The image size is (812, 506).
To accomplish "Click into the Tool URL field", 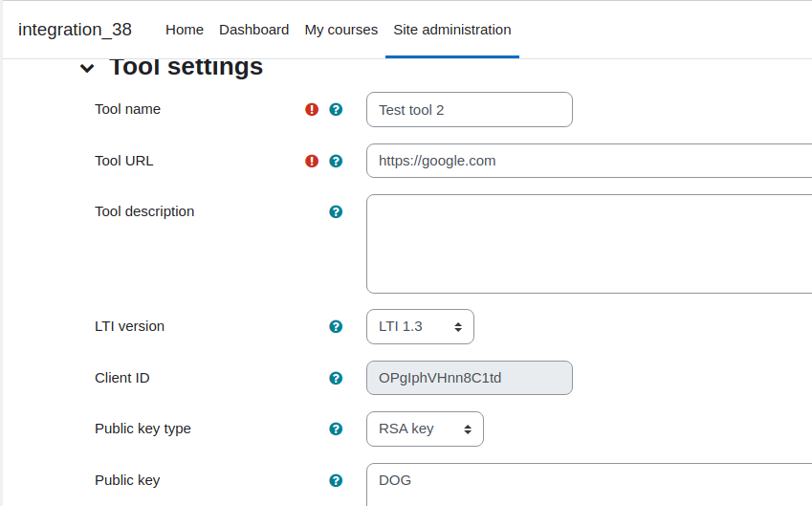I will [x=589, y=161].
